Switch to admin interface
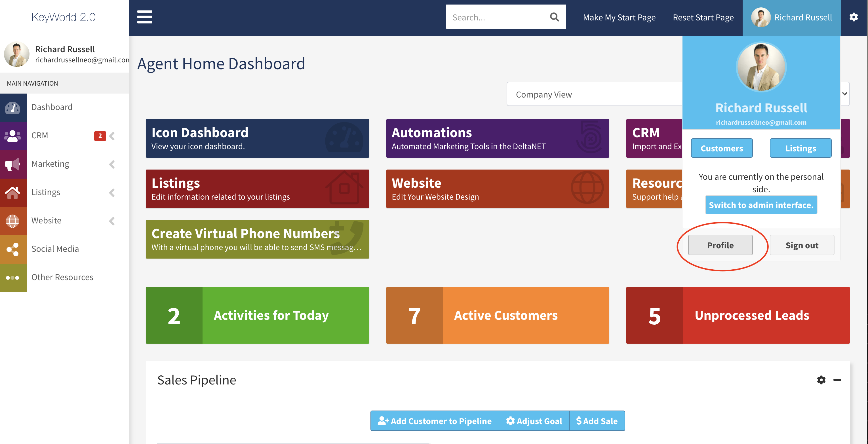Screen dimensions: 868x444 [761, 205]
